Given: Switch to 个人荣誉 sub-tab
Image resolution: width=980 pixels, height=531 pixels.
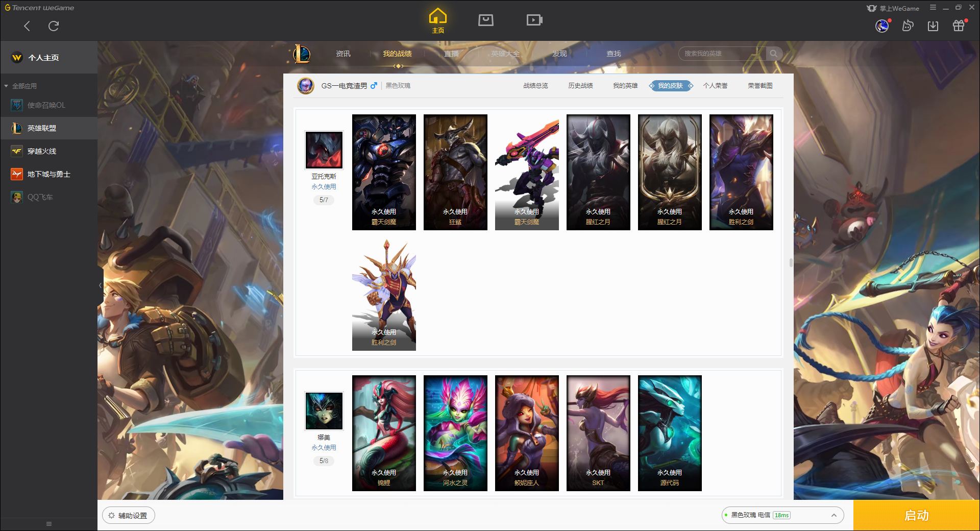Looking at the screenshot, I should point(715,86).
